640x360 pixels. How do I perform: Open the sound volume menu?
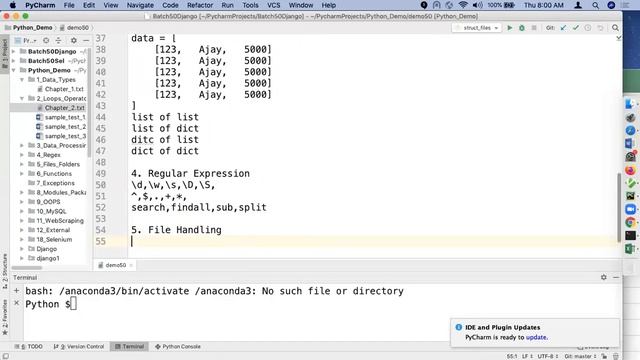[x=477, y=5]
